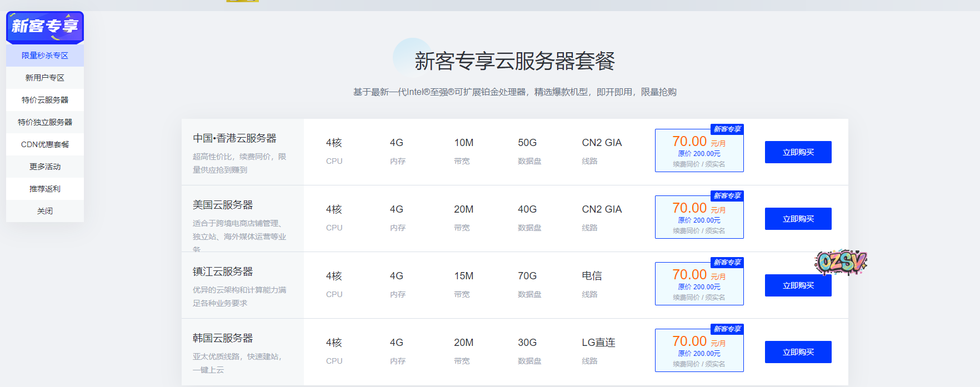Click the 美国云服务器 product title
The height and width of the screenshot is (387, 980).
coord(223,205)
